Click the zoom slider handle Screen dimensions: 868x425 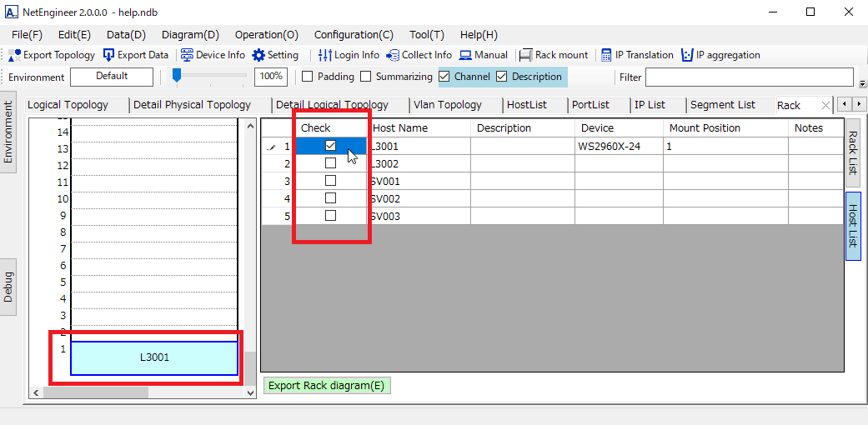pyautogui.click(x=177, y=76)
